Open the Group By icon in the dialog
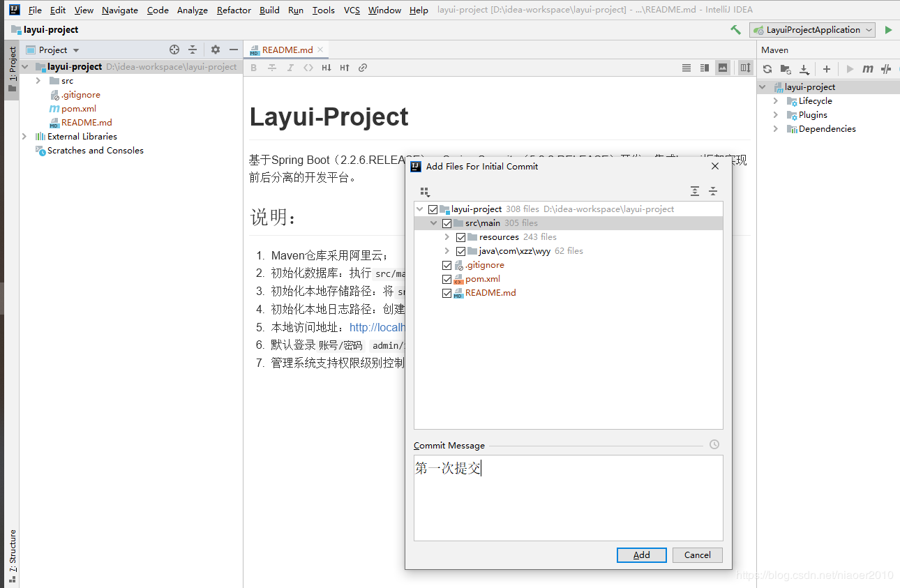Viewport: 900px width, 588px height. tap(425, 191)
